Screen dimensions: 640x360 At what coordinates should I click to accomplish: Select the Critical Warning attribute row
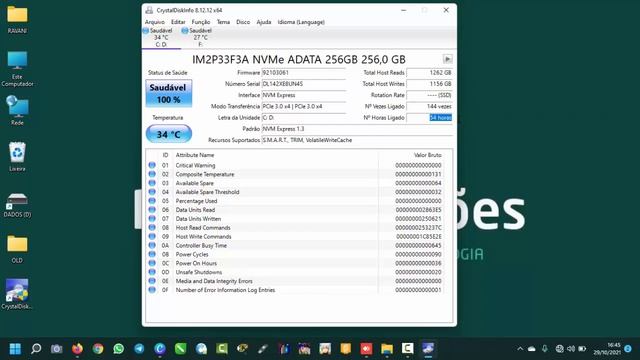tap(296, 165)
